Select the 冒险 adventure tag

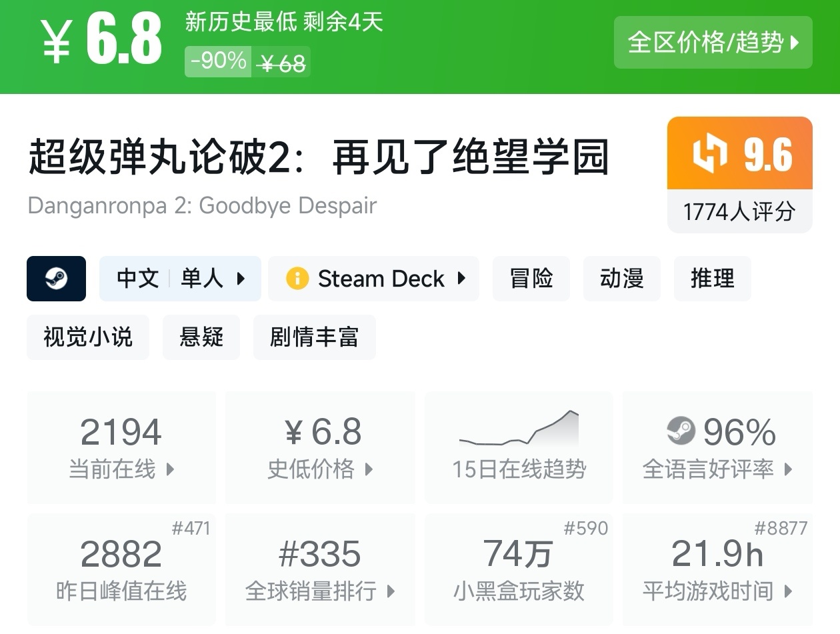(x=531, y=279)
